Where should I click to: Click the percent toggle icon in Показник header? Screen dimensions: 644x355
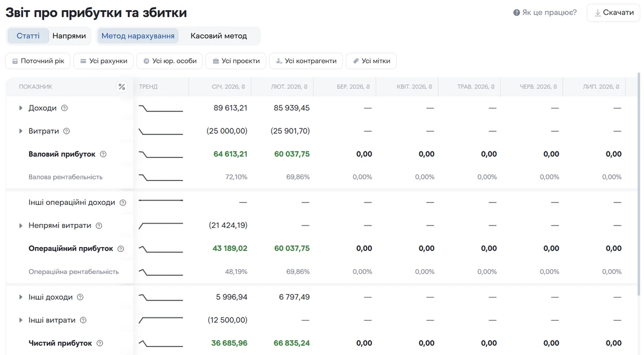point(122,87)
